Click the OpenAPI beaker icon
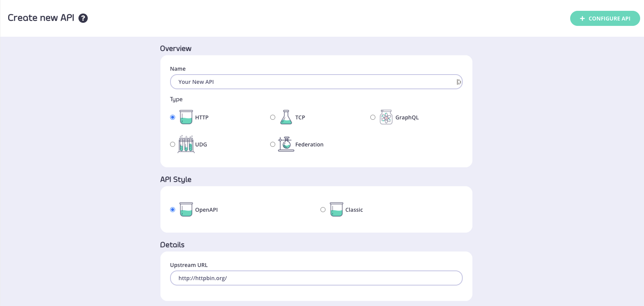644x306 pixels. 186,209
